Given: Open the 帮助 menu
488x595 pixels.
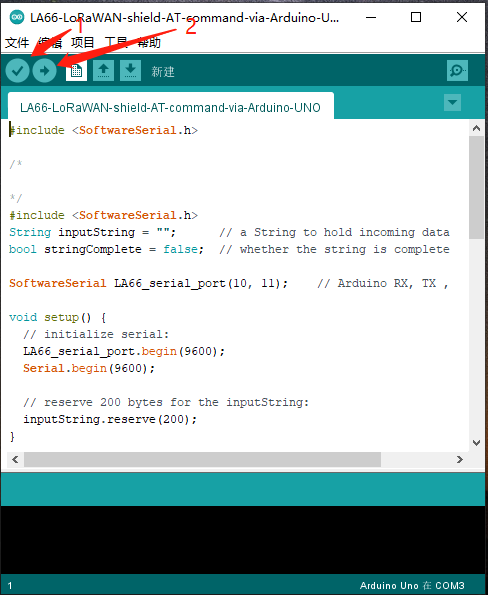Looking at the screenshot, I should point(149,42).
